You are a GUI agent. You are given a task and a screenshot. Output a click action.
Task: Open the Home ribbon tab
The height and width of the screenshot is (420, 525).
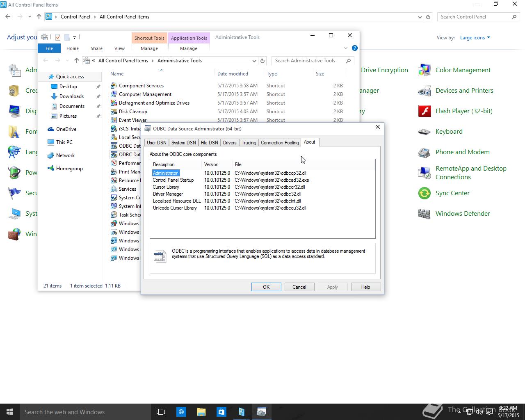pyautogui.click(x=73, y=48)
